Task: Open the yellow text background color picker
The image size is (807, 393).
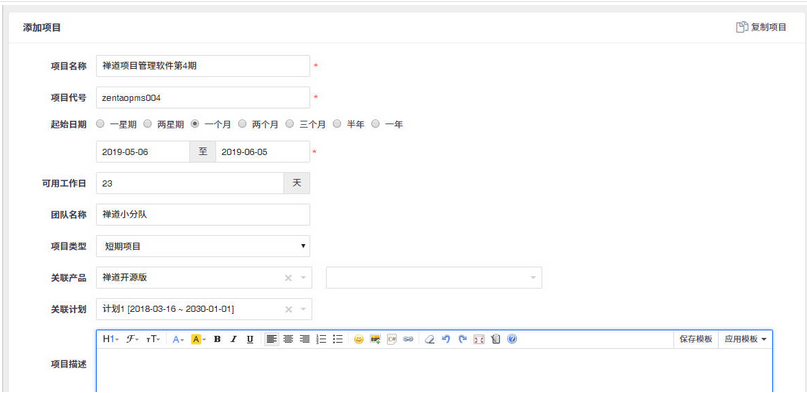Action: click(198, 339)
